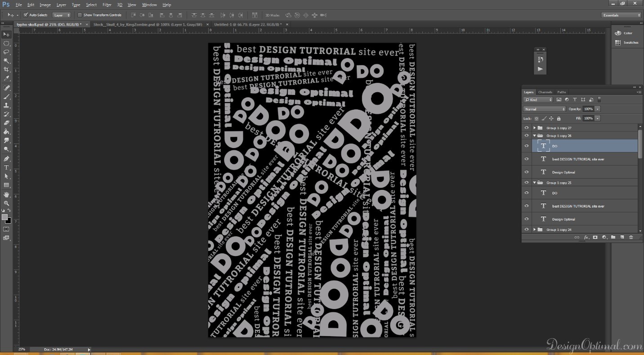Click the delete layer trash icon
Screen dimensions: 644x355
pyautogui.click(x=631, y=237)
